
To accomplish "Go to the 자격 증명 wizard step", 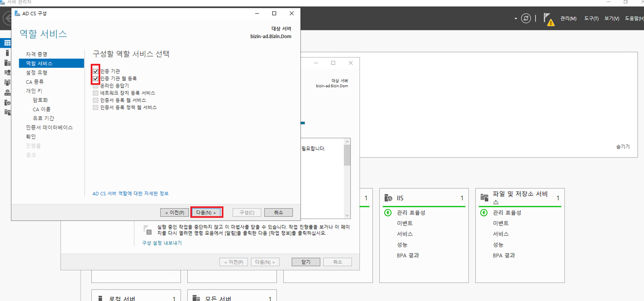I will pos(37,54).
